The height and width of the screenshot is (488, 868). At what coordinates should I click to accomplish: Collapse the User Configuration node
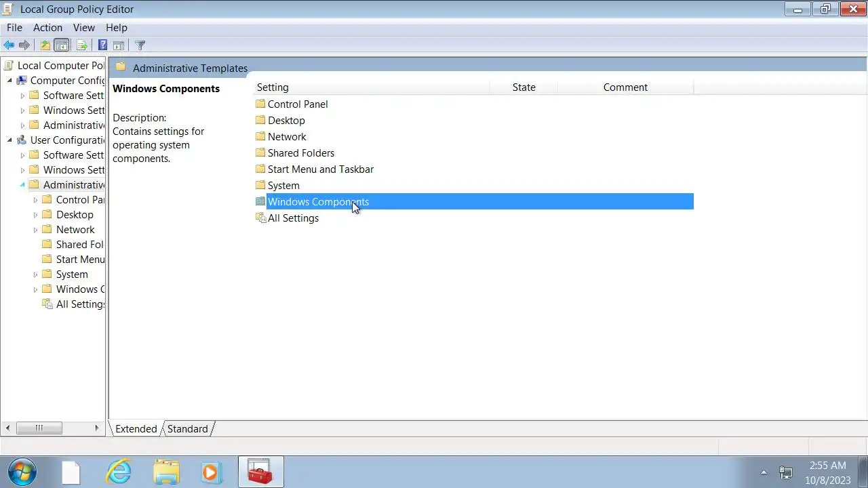coord(10,140)
